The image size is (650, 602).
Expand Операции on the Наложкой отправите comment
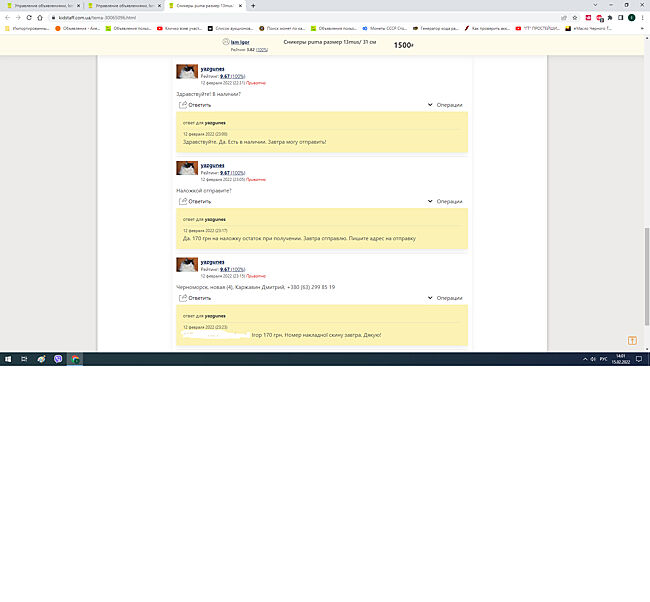(x=445, y=201)
